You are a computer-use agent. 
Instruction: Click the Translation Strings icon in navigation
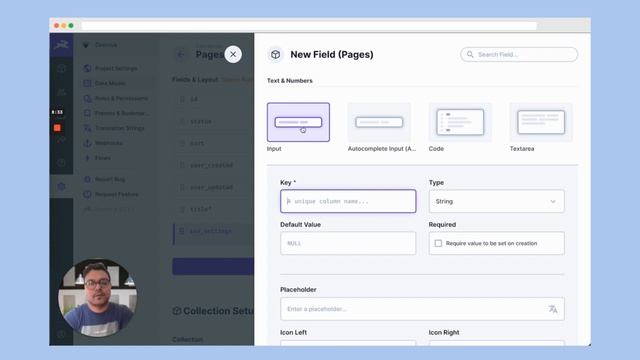[87, 128]
